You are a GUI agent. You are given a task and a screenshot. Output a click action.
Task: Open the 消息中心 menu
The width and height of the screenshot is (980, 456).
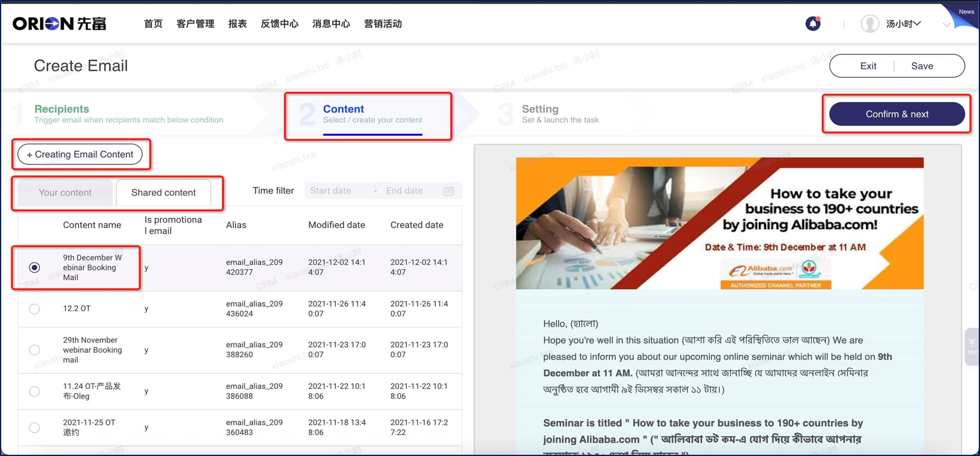click(331, 24)
